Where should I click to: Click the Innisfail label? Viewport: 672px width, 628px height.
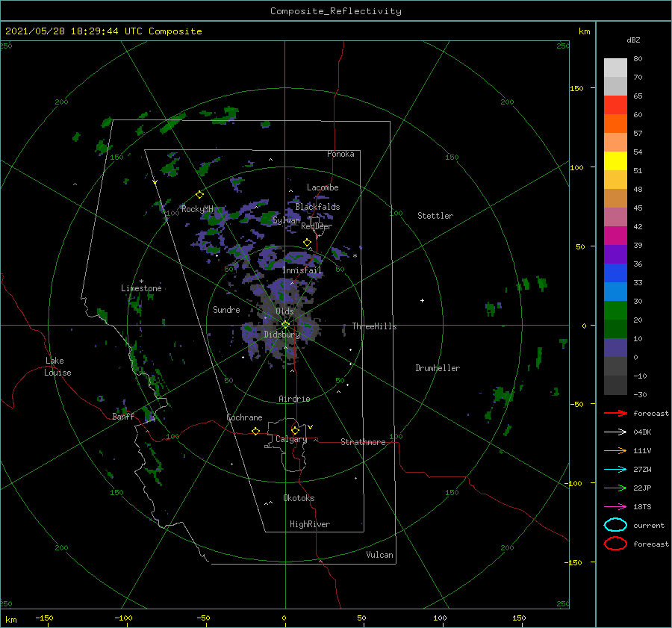[302, 270]
